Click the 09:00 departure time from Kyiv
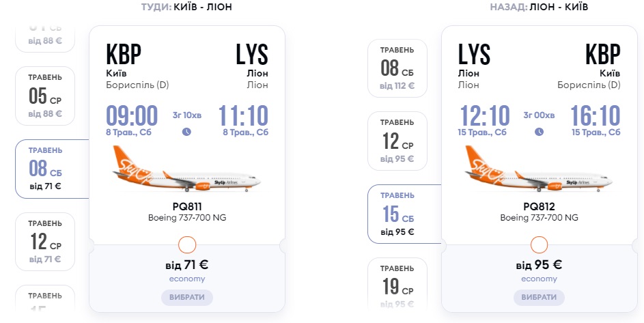Viewport: 644px width, 323px height. pos(132,115)
